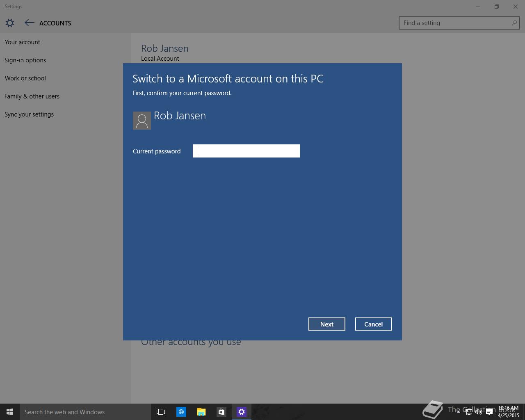Click the 'Rob Jansen' name in dialog
Screen dimensions: 525x420
pyautogui.click(x=180, y=116)
